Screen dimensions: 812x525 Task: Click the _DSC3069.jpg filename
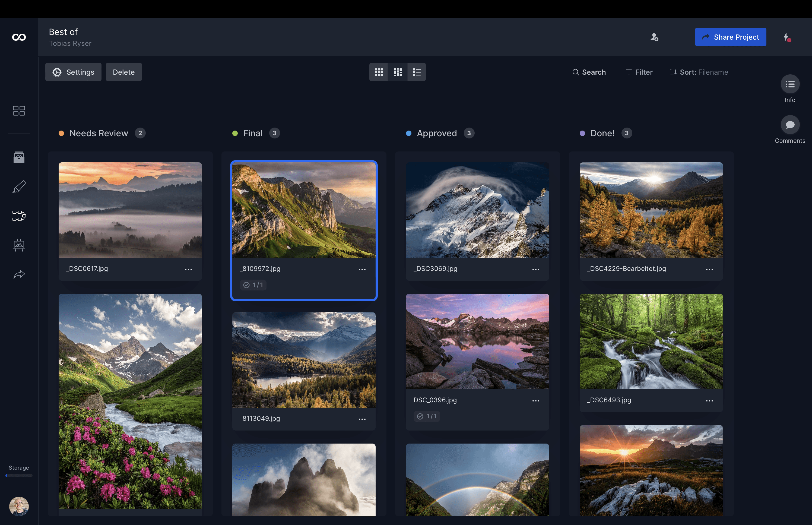point(436,269)
